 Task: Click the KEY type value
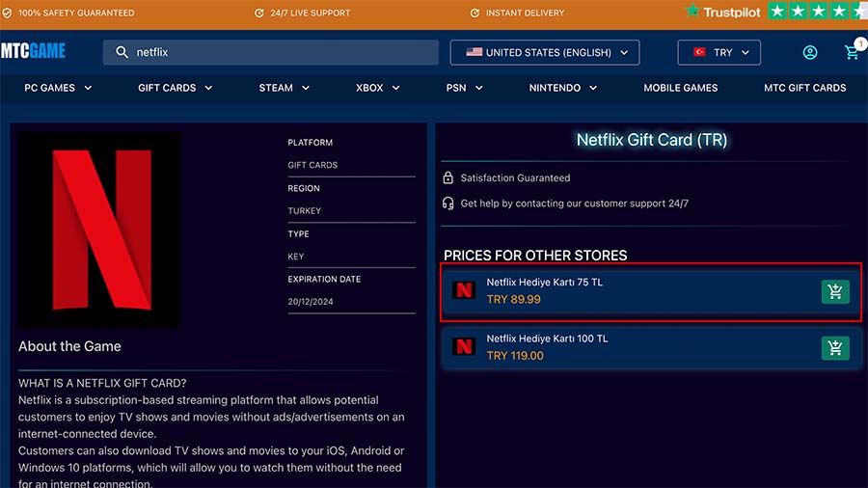(296, 257)
